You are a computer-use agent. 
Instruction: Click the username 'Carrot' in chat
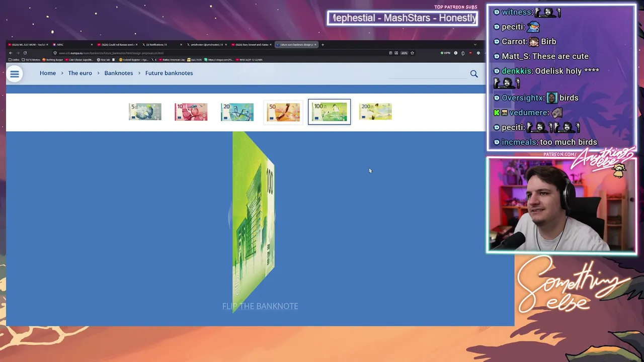pyautogui.click(x=512, y=42)
